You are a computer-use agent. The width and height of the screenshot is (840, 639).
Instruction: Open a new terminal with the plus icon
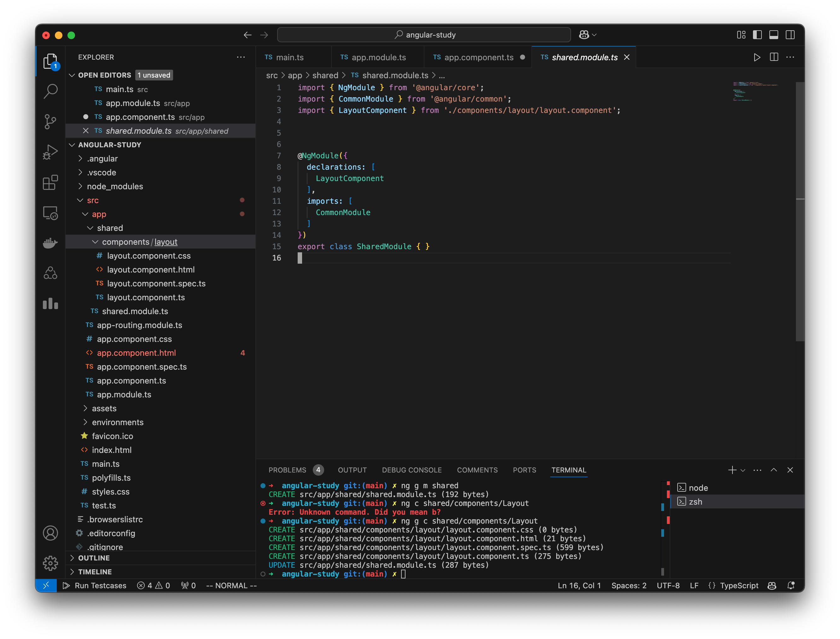click(732, 470)
